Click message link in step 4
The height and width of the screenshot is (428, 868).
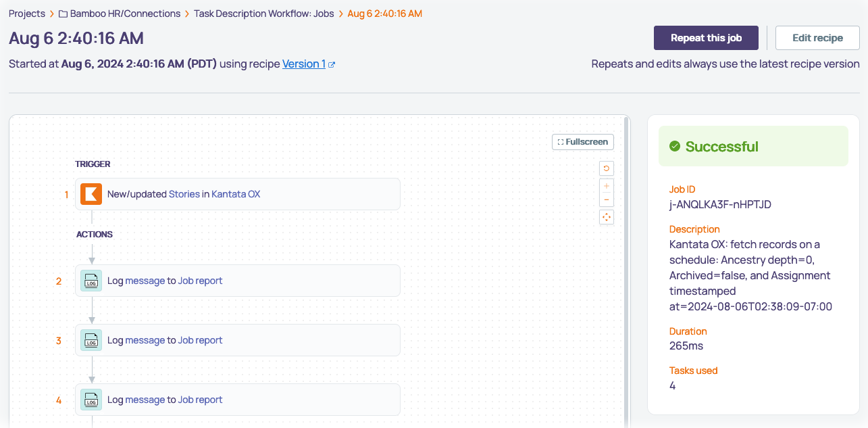coord(145,400)
